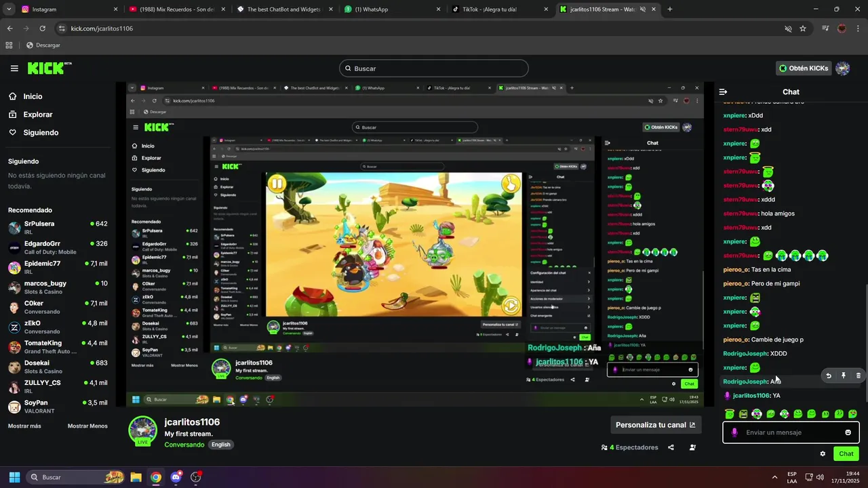The height and width of the screenshot is (488, 868).
Task: Click inside Enviar un mensaje field
Action: 791,432
